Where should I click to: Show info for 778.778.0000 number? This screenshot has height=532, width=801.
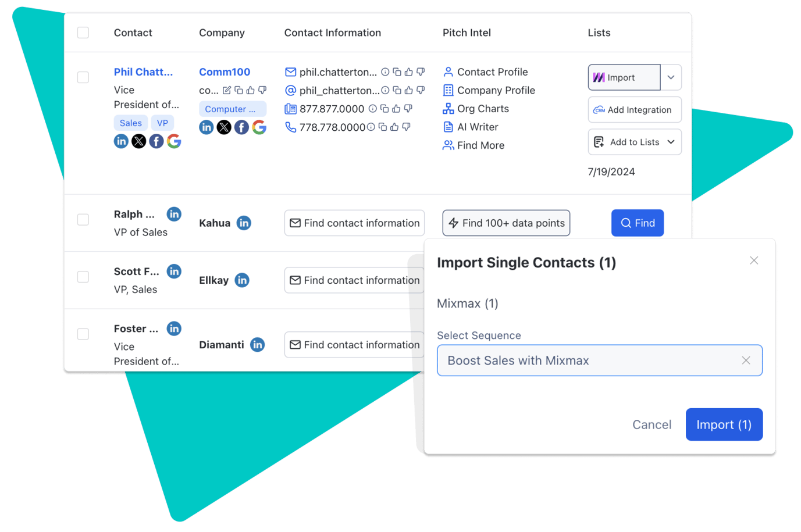pos(371,127)
